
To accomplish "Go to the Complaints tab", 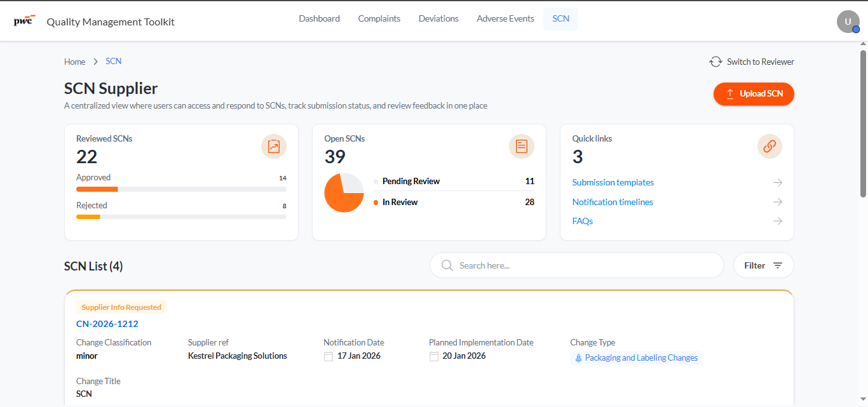I will point(379,19).
